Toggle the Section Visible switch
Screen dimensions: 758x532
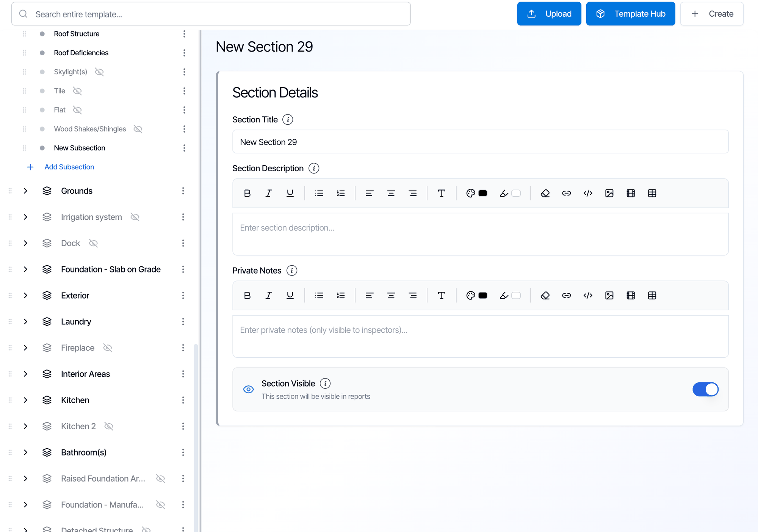click(x=705, y=389)
